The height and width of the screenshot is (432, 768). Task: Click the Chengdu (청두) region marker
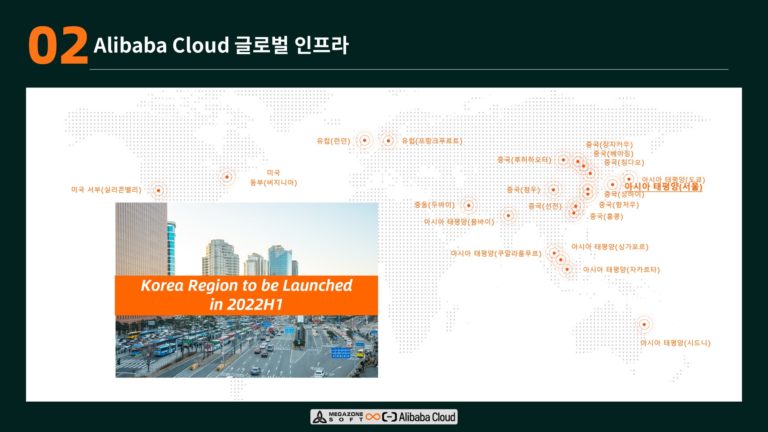point(553,189)
